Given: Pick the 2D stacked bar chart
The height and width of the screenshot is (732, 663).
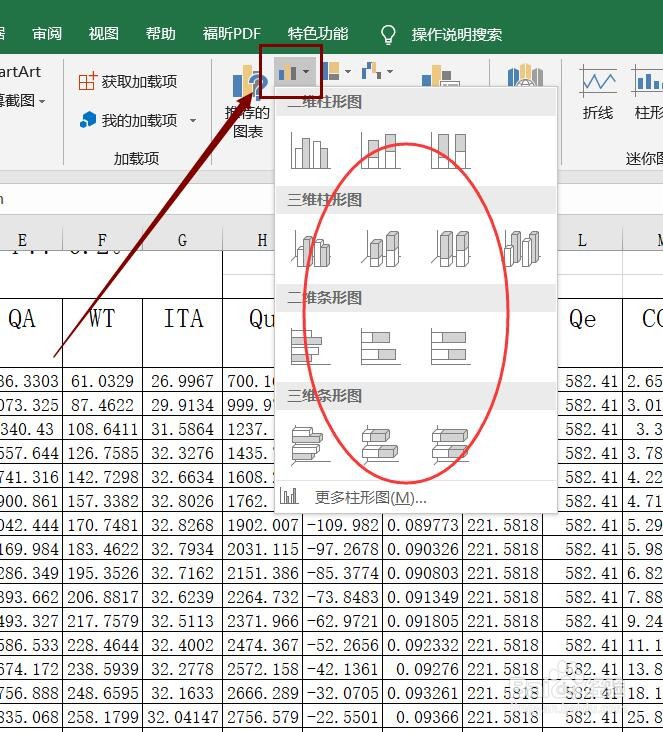Looking at the screenshot, I should click(x=380, y=347).
